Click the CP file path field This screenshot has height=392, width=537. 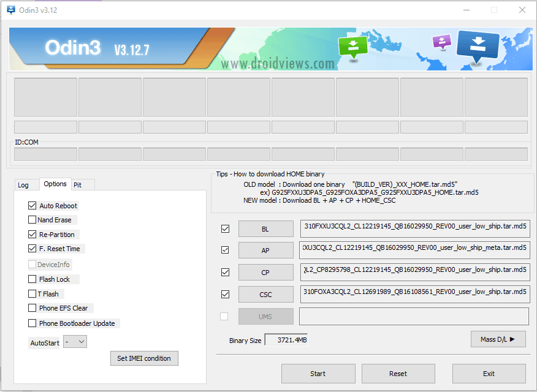(415, 273)
